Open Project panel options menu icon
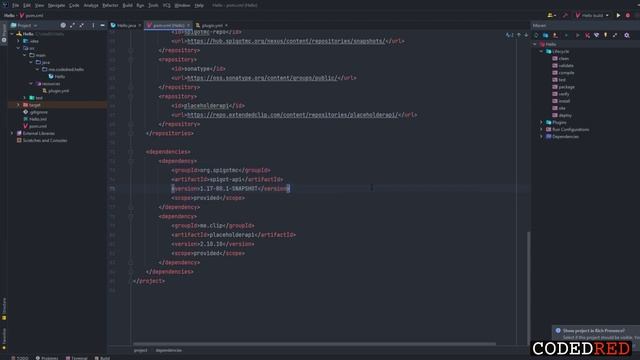Viewport: 640px width, 360px height. (x=93, y=25)
